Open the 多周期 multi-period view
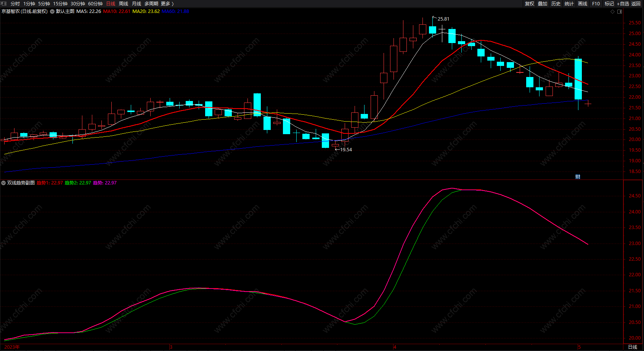Screen dimensions: 644x351 151,4
